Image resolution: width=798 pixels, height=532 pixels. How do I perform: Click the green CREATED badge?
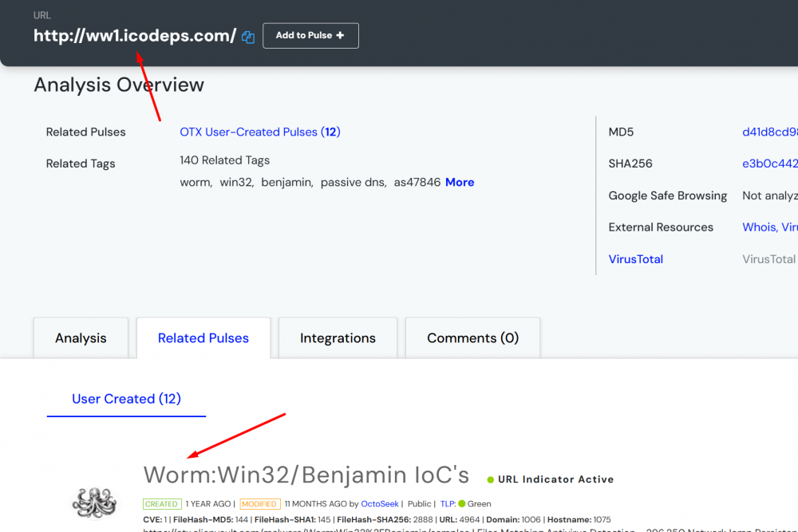tap(162, 504)
